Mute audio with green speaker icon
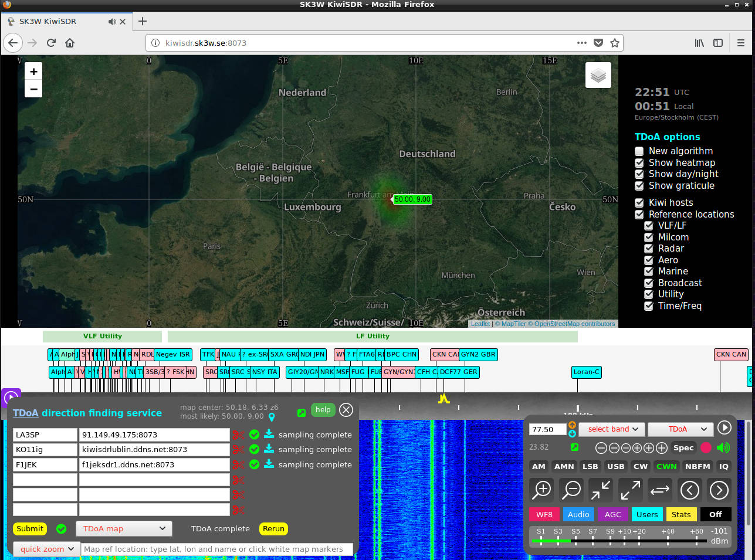Image resolution: width=755 pixels, height=560 pixels. pos(723,448)
